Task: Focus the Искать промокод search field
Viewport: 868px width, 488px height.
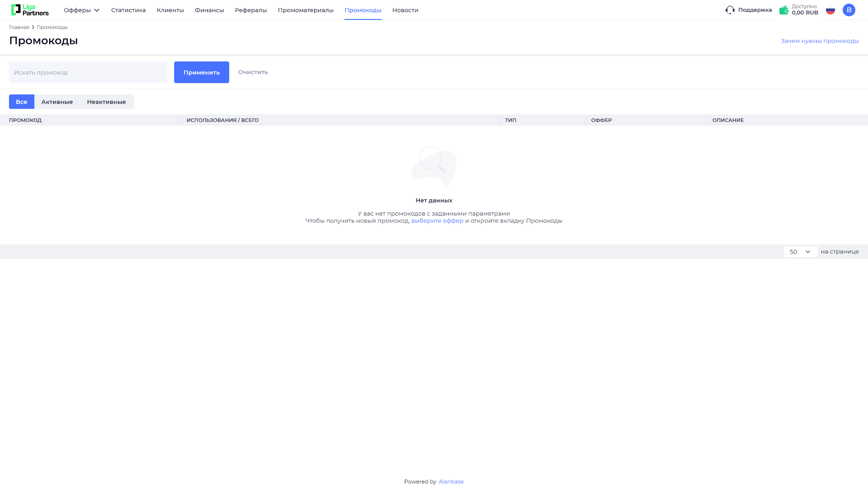Action: tap(88, 72)
